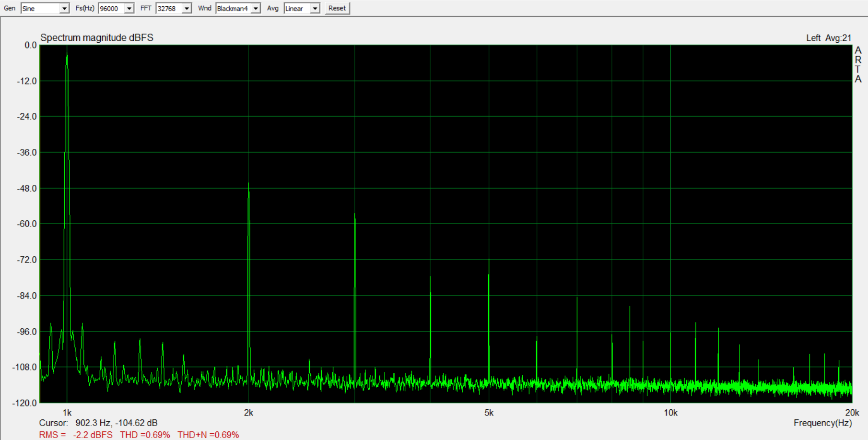Screen dimensions: 868x440
Task: Click the Reset button
Action: click(x=337, y=8)
